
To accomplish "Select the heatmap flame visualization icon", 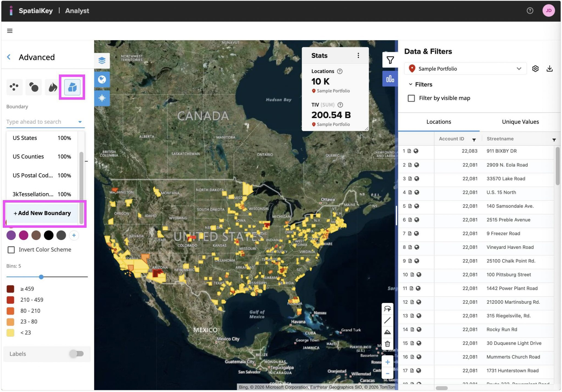I will tap(52, 87).
